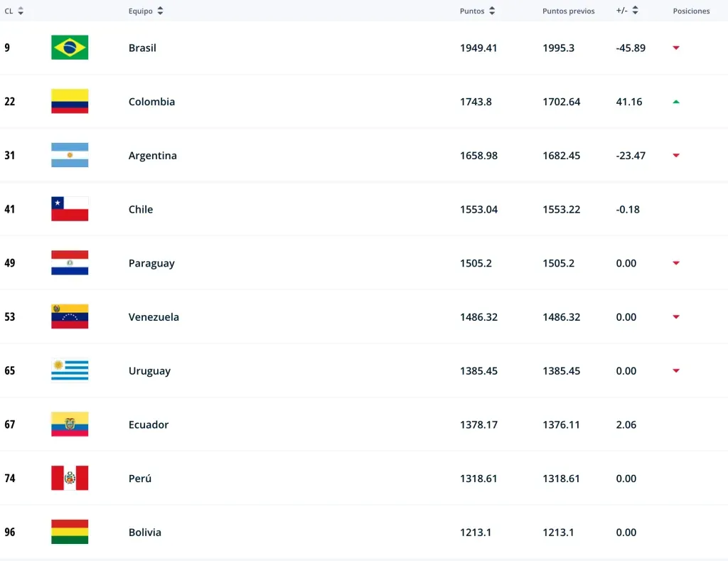Viewport: 728px width, 561px height.
Task: Click the Bolivia flag icon
Action: coord(70,532)
